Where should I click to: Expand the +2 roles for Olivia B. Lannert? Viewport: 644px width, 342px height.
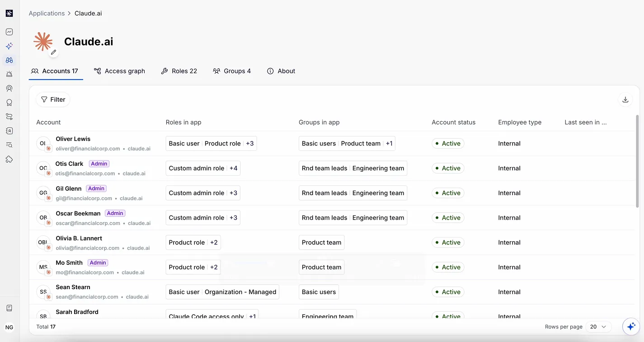point(214,243)
